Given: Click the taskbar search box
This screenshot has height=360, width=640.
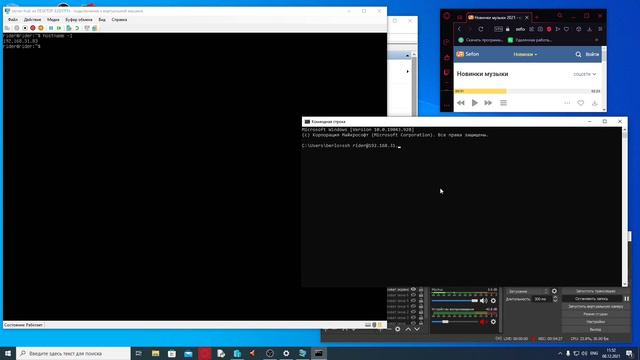Looking at the screenshot, I should pos(73,353).
